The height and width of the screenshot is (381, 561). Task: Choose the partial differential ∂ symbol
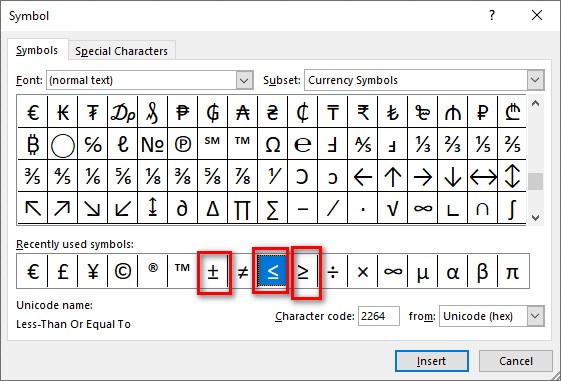[183, 207]
